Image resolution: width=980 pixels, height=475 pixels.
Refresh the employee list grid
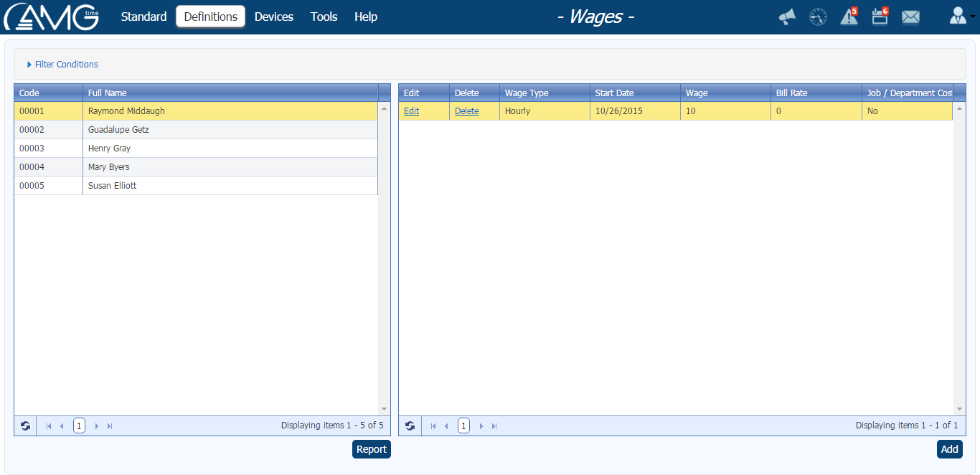[26, 425]
